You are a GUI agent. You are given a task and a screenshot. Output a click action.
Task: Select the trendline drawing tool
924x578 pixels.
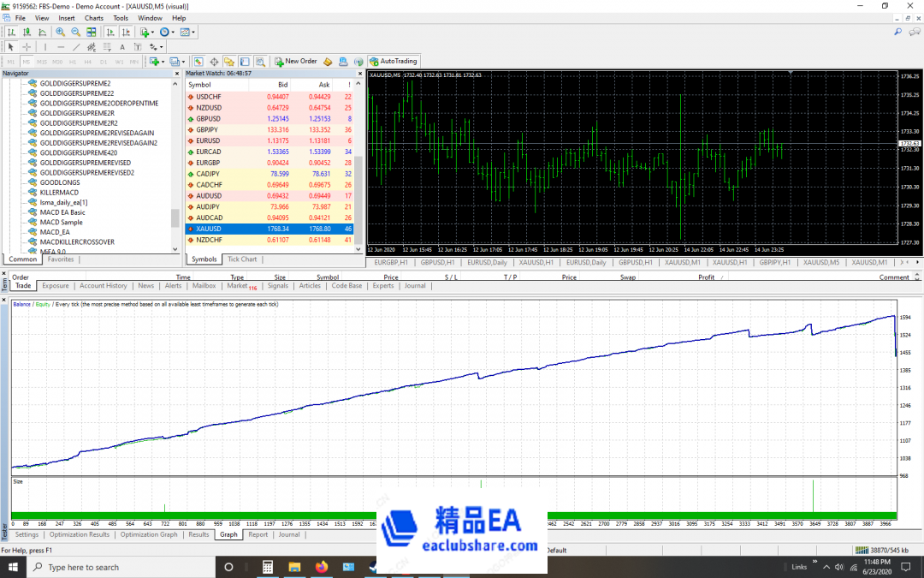pyautogui.click(x=76, y=46)
